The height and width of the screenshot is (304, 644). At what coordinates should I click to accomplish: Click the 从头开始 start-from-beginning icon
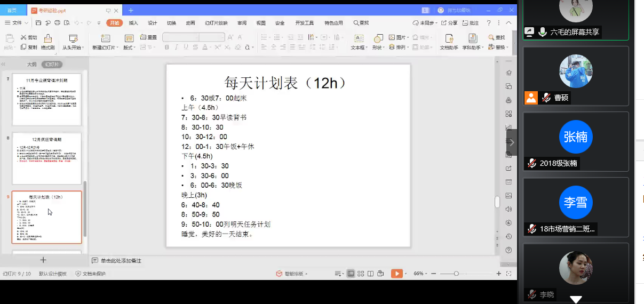pos(73,38)
